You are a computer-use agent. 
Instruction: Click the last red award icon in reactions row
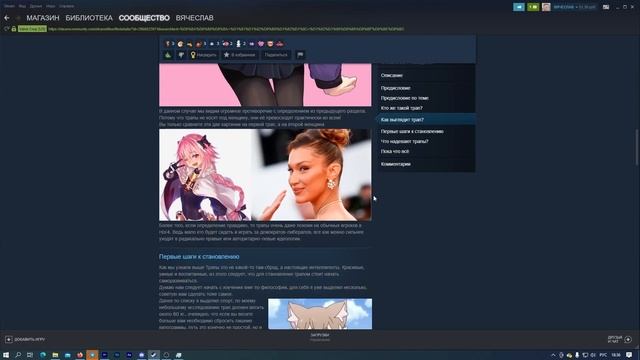(x=280, y=44)
